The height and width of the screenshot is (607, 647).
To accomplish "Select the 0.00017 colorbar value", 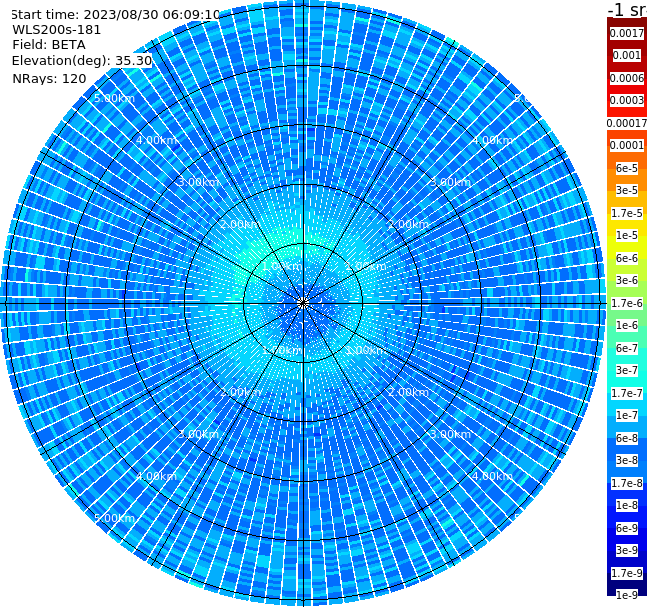I will tap(627, 123).
